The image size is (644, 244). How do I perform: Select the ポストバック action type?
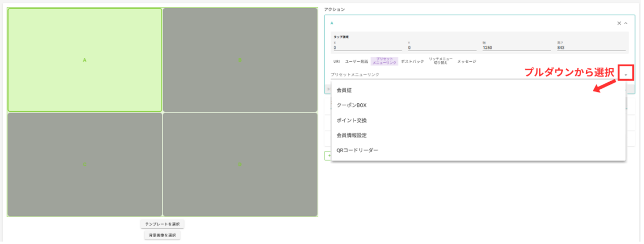click(412, 62)
